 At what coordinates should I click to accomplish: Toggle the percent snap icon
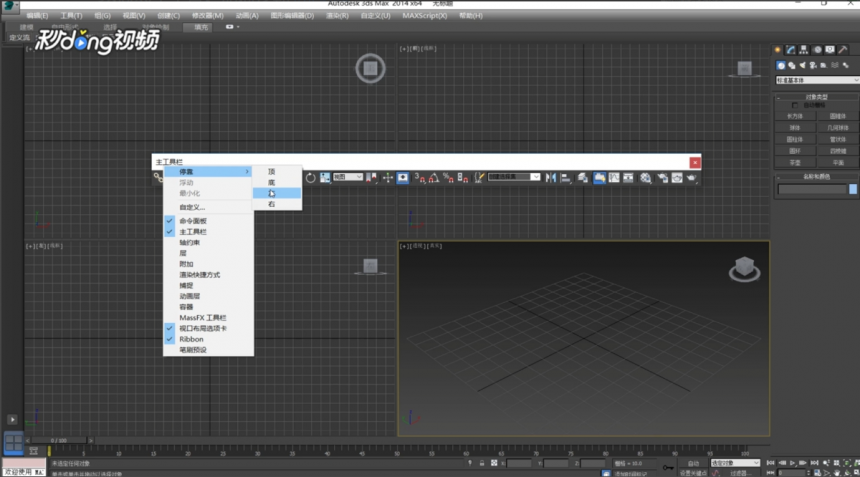448,178
